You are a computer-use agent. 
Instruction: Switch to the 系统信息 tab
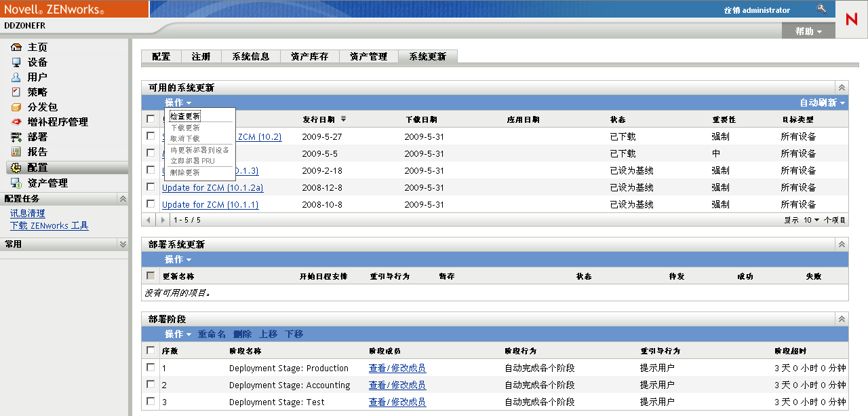coord(251,57)
